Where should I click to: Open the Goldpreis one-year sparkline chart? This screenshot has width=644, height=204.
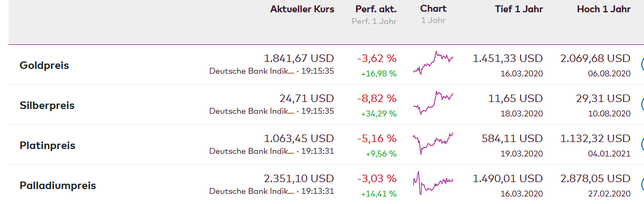(433, 64)
